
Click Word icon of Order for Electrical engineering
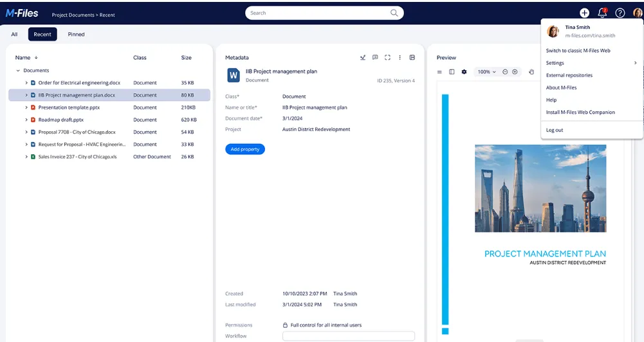pyautogui.click(x=33, y=82)
